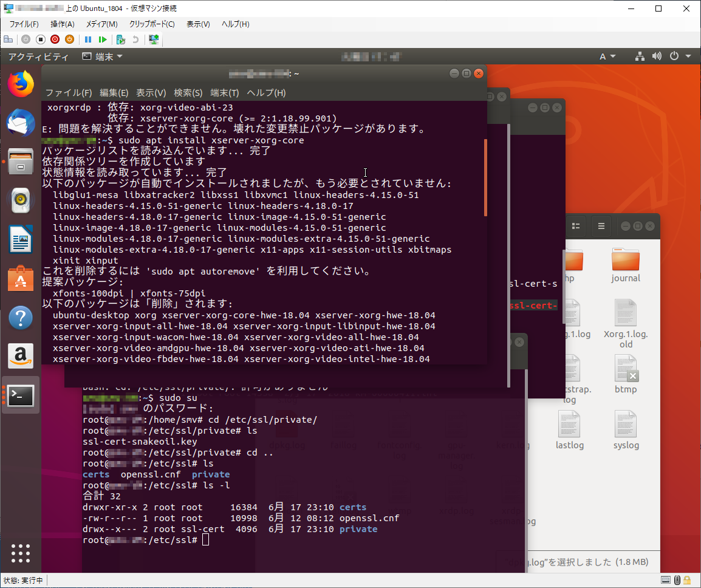This screenshot has height=588, width=701.
Task: Select the lastlog file in Files
Action: point(569,430)
